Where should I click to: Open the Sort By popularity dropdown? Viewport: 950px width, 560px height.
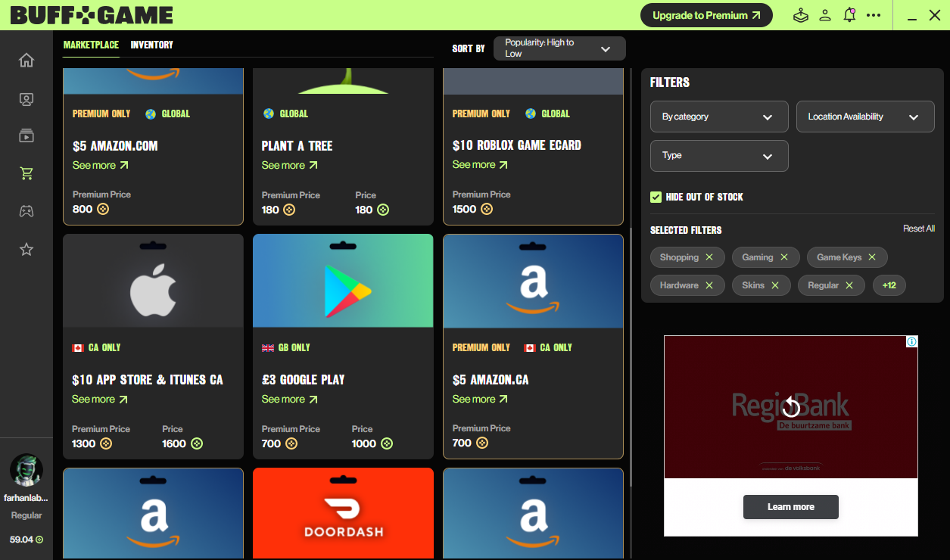559,48
